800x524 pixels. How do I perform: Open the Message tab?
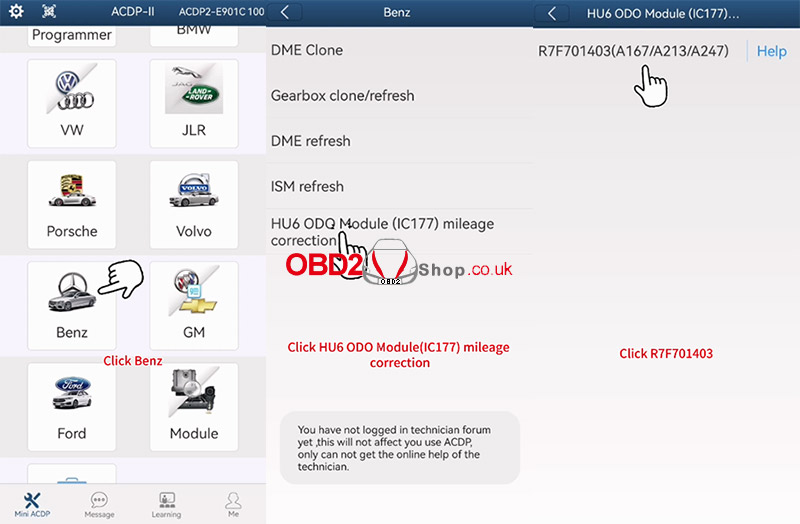click(x=99, y=504)
